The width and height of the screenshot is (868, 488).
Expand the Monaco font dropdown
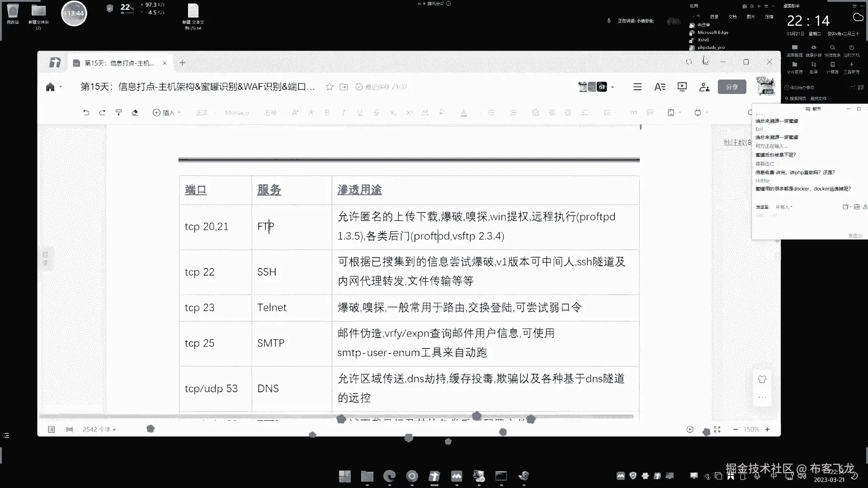point(237,113)
